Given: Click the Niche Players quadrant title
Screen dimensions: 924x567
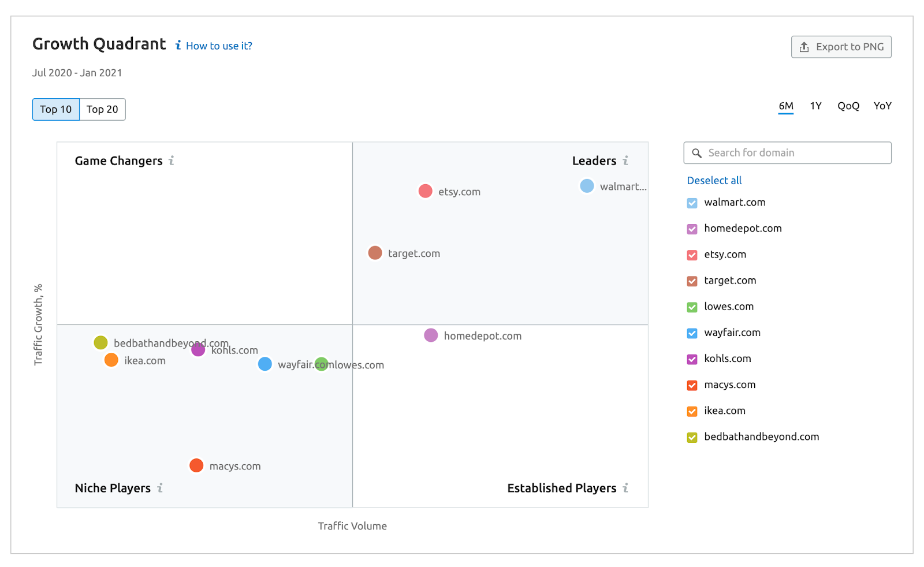Looking at the screenshot, I should coord(113,488).
